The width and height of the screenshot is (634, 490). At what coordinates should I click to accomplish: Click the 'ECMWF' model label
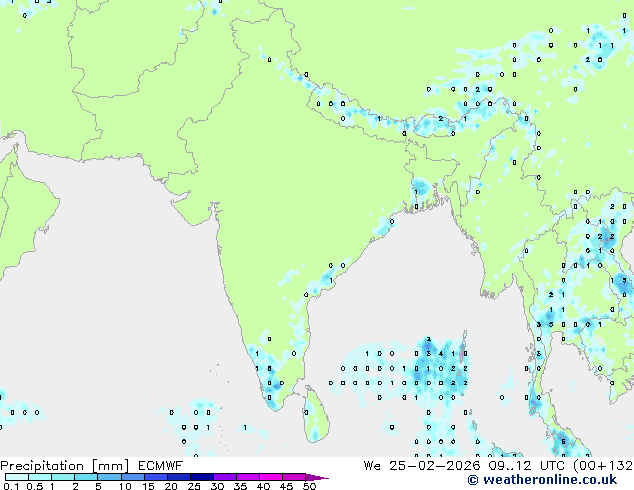pyautogui.click(x=161, y=466)
